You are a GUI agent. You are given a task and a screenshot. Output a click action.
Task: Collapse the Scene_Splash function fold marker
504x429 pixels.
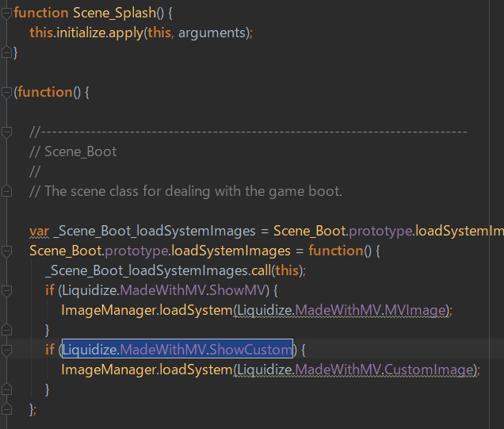(x=6, y=13)
